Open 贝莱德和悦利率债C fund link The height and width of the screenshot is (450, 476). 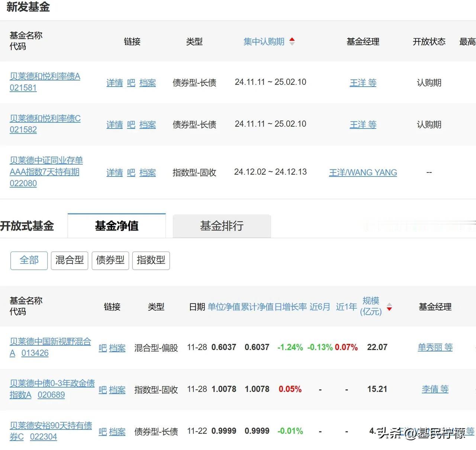(x=45, y=119)
